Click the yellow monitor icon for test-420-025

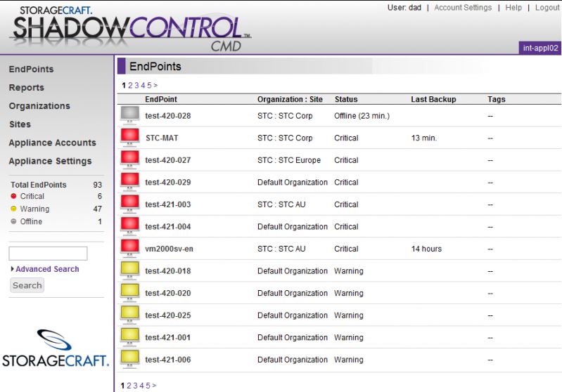pos(129,315)
